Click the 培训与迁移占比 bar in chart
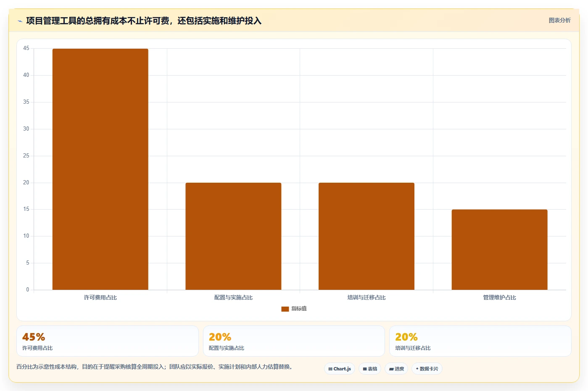 (x=367, y=236)
